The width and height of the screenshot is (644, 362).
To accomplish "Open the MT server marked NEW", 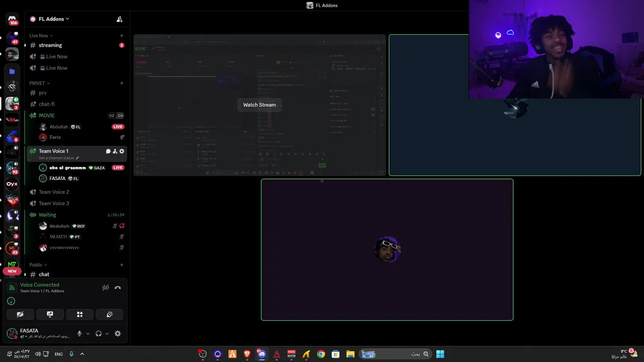I will (x=12, y=264).
